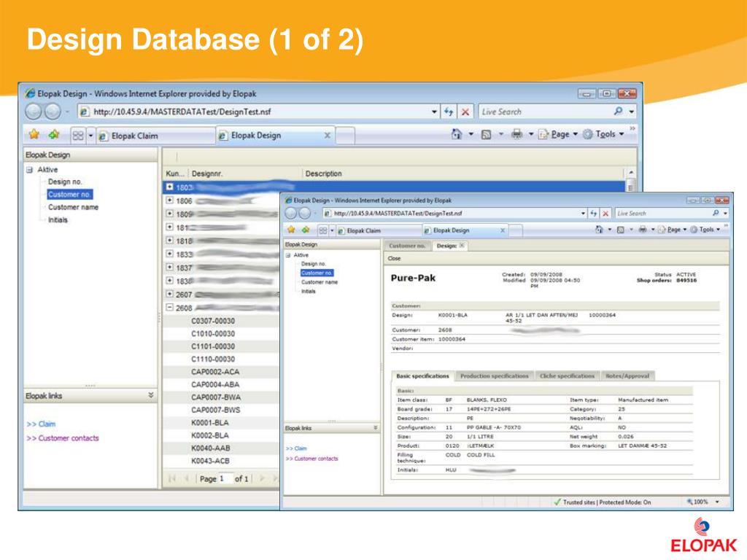The image size is (747, 560).
Task: Click Home icon in front window toolbar
Action: click(x=599, y=230)
